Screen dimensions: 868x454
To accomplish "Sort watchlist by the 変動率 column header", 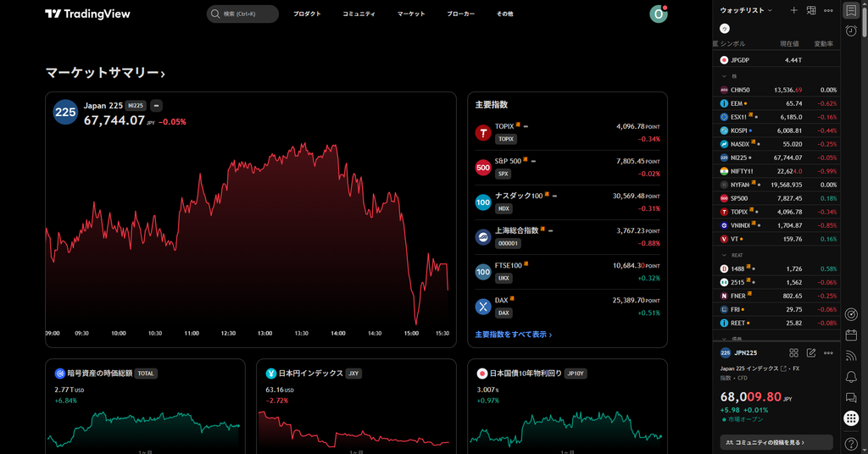I will pyautogui.click(x=824, y=44).
